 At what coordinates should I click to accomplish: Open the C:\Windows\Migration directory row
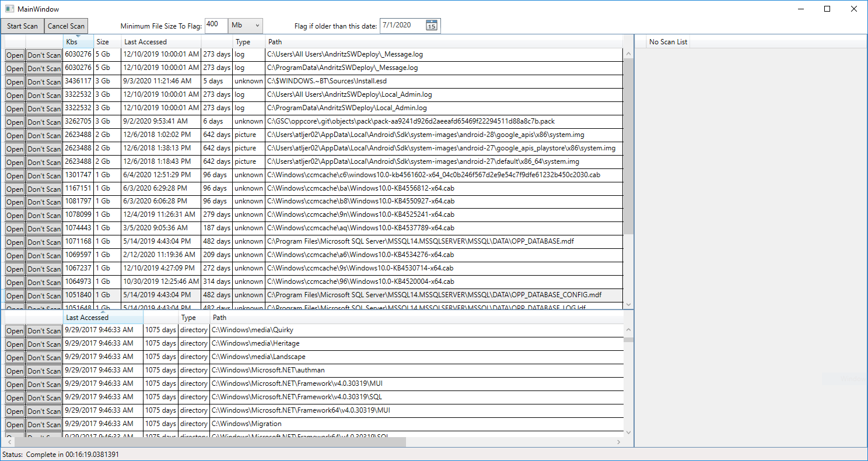point(15,424)
